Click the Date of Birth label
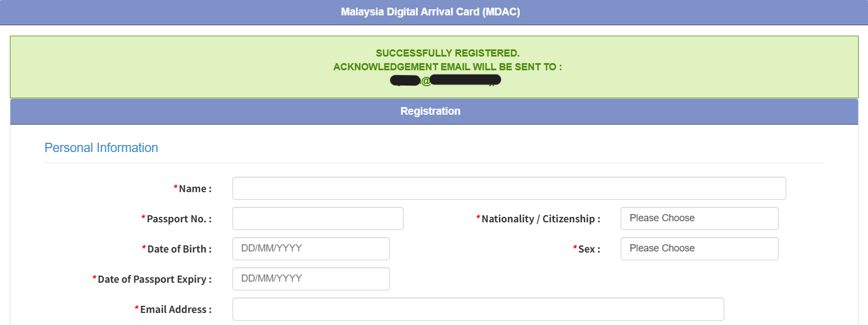This screenshot has width=868, height=325. 179,249
